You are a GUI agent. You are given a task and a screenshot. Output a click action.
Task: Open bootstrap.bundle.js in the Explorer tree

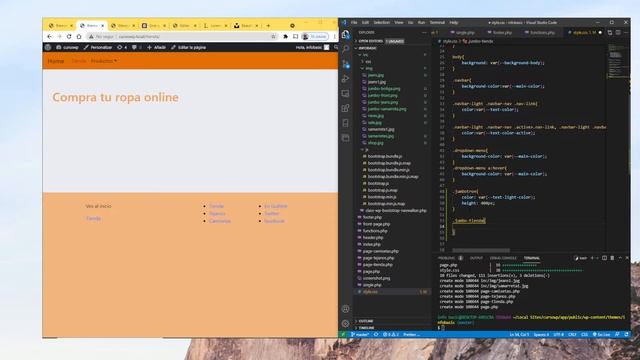pos(384,156)
